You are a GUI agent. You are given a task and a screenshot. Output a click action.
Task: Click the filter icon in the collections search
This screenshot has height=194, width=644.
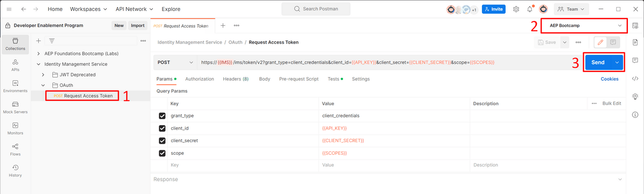click(52, 41)
